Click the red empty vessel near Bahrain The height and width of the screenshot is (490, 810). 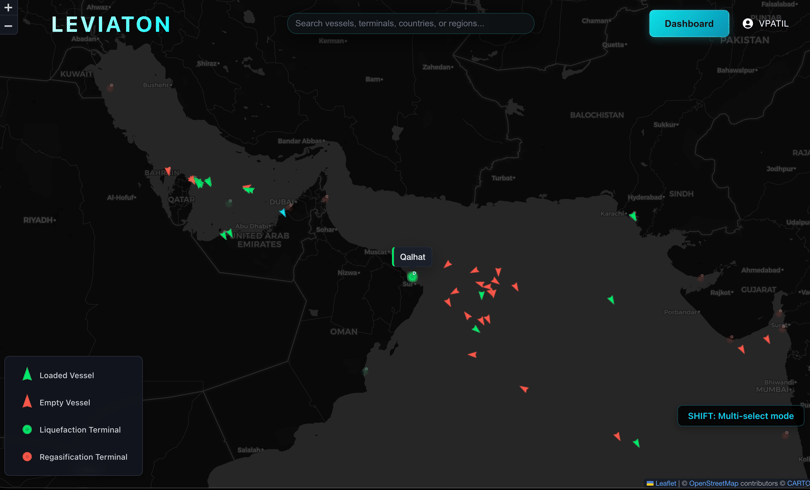point(168,172)
